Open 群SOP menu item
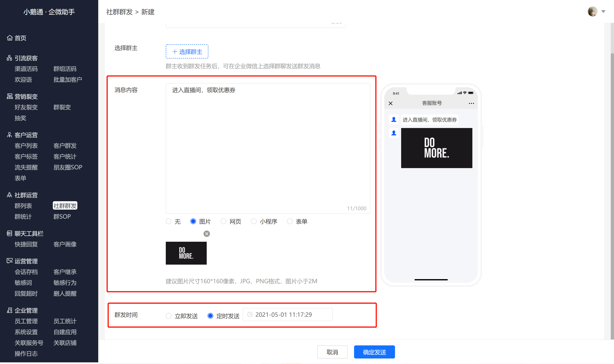Viewport: 614px width, 364px height. (x=62, y=217)
